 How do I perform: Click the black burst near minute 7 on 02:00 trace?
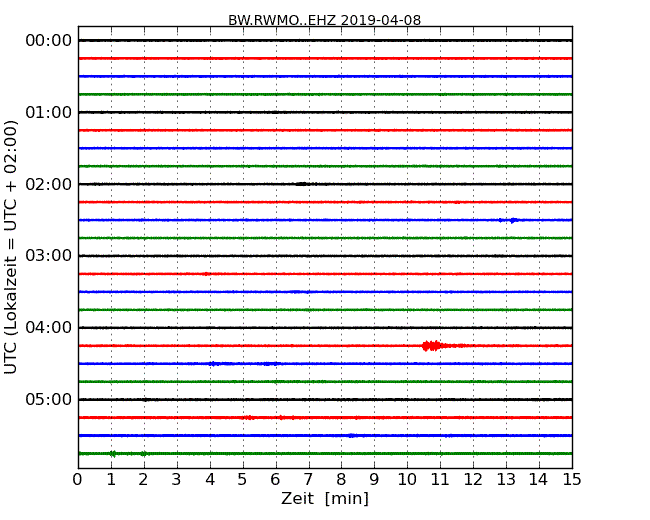pyautogui.click(x=303, y=184)
